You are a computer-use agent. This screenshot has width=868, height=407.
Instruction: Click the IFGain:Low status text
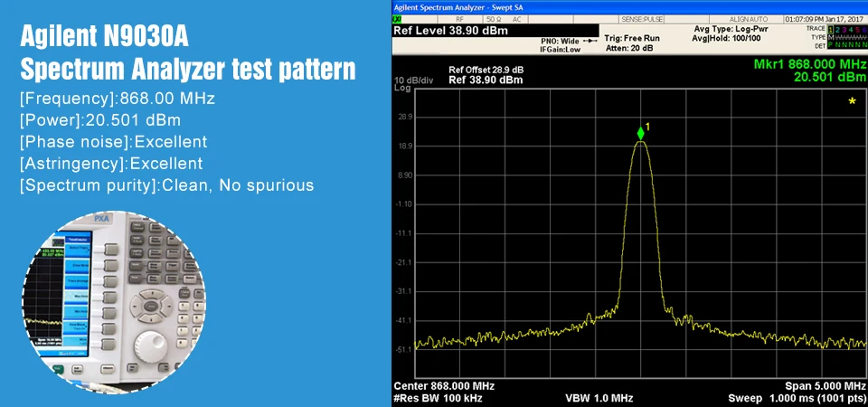click(561, 50)
